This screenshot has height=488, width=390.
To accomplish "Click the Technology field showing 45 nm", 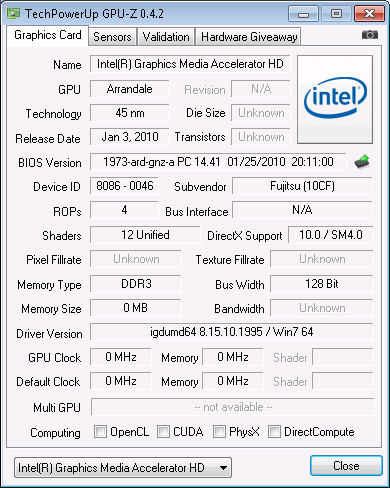I will point(130,113).
